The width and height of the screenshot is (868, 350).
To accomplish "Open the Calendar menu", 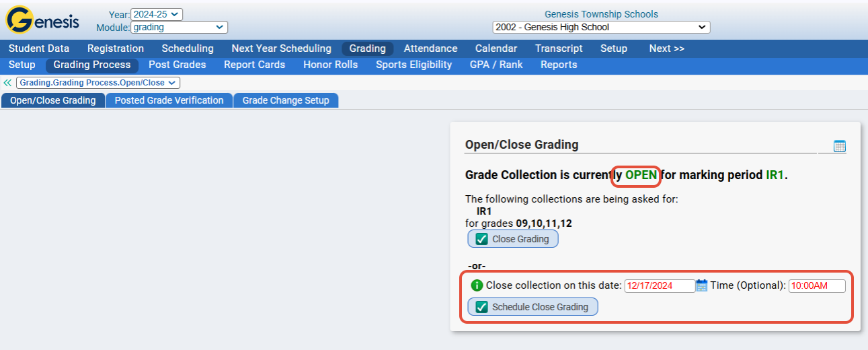I will click(496, 48).
